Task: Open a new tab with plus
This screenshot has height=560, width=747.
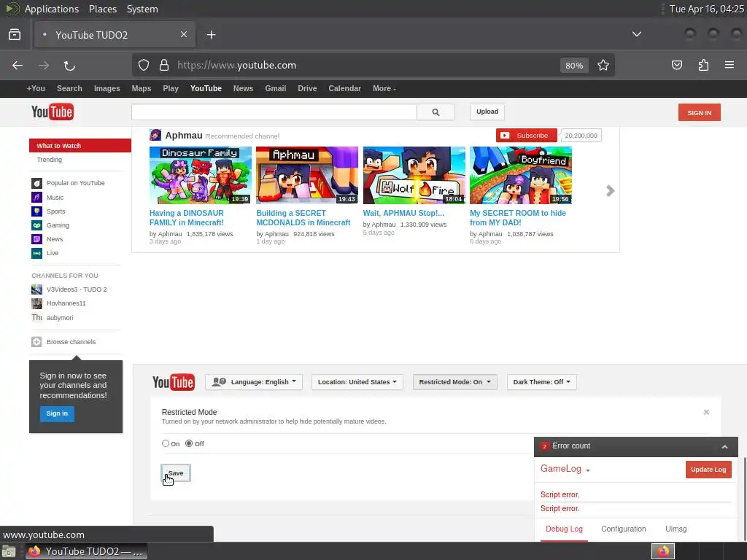Action: point(212,35)
